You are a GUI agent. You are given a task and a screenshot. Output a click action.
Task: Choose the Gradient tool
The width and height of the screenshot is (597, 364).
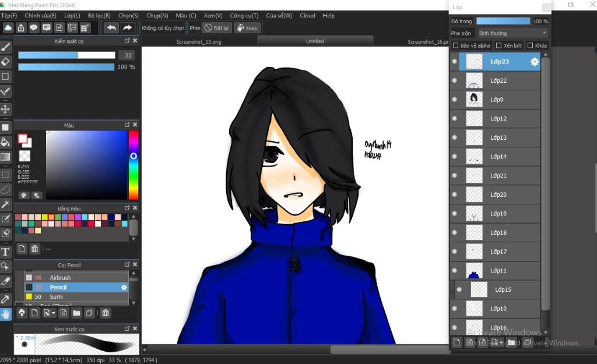click(x=5, y=157)
